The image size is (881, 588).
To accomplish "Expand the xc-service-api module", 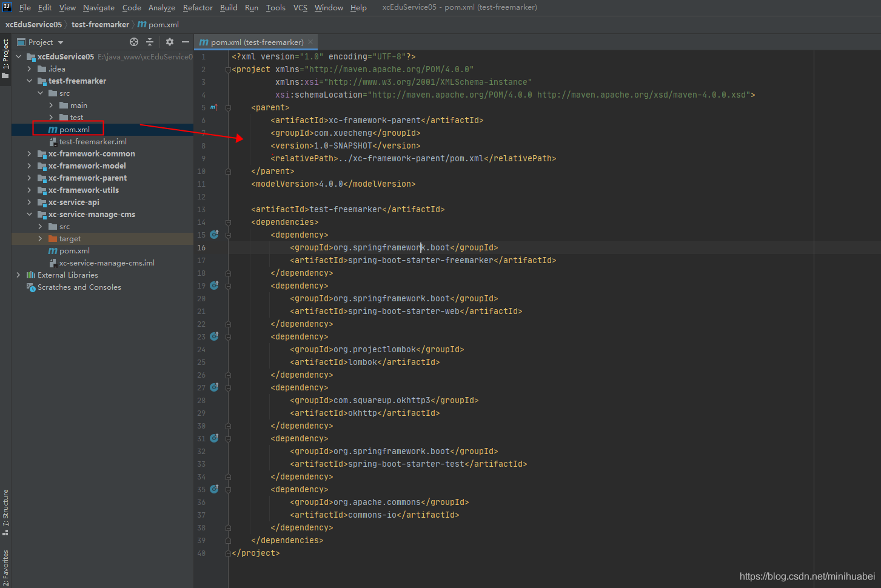I will (29, 202).
